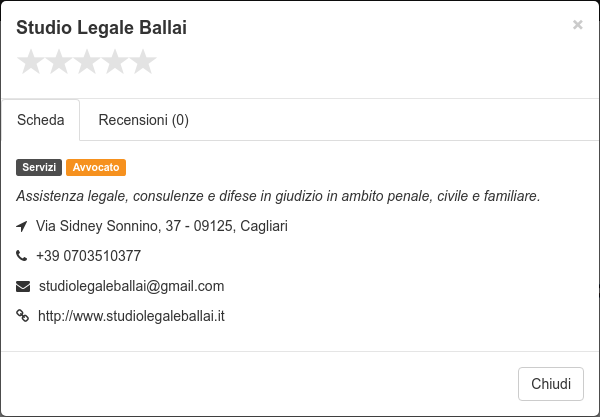Open the studiolegaleballai.it website link
This screenshot has height=417, width=600.
pyautogui.click(x=131, y=316)
